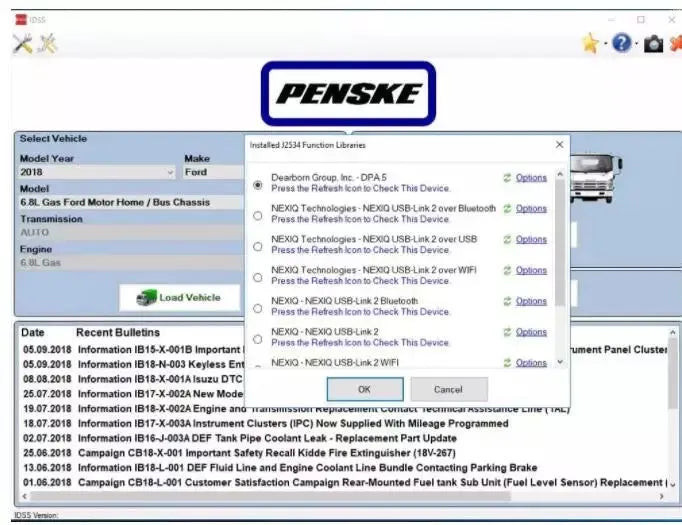Click refresh icon for NEXIQ USB-Link 2 over WIFI
Image resolution: width=682 pixels, height=525 pixels.
click(508, 270)
